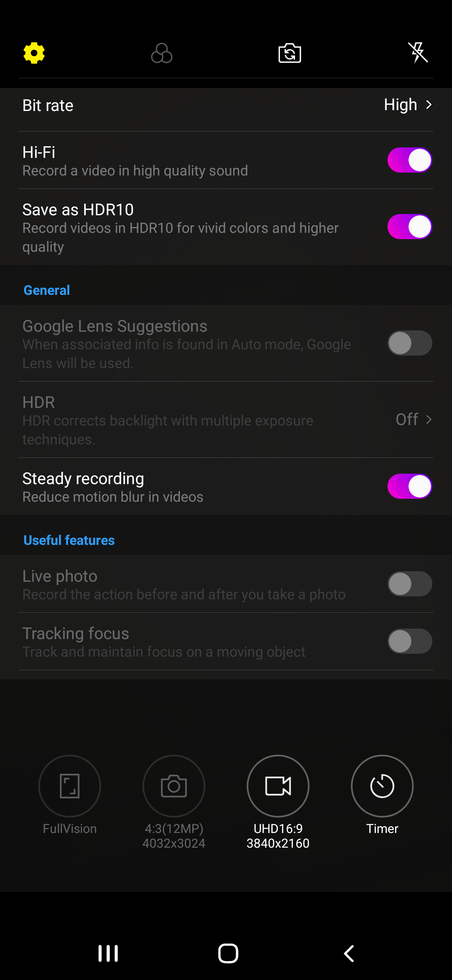
Task: Toggle Steady recording off
Action: (x=410, y=486)
